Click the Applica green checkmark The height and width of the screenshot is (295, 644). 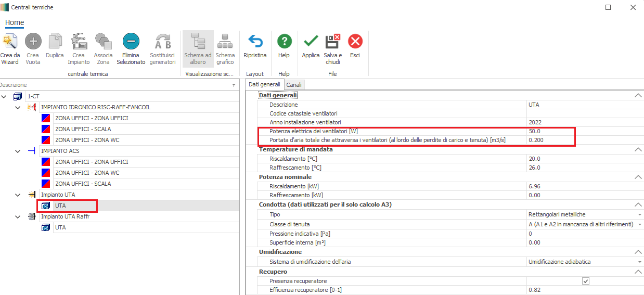coord(311,42)
